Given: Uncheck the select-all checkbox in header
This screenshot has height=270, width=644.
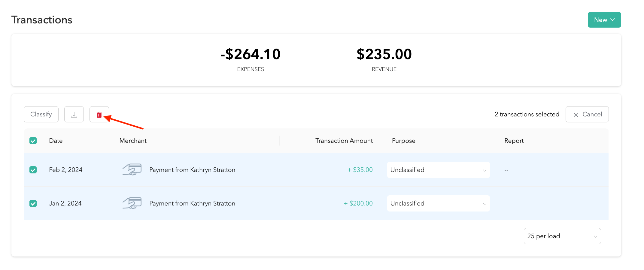Looking at the screenshot, I should point(33,141).
